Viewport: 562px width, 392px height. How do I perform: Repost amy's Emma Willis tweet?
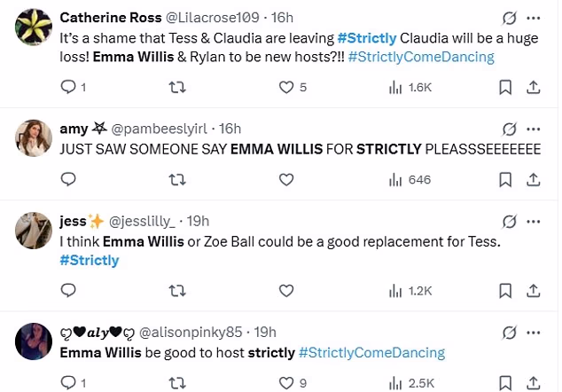pos(177,179)
